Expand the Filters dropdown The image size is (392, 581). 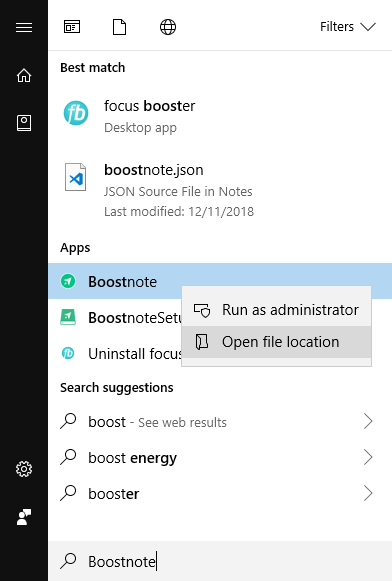click(x=348, y=27)
